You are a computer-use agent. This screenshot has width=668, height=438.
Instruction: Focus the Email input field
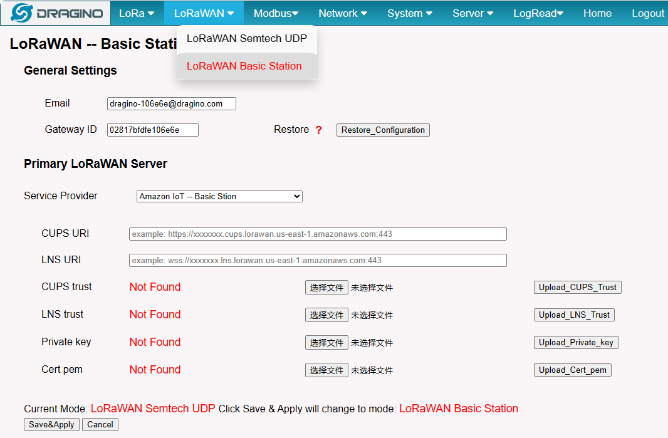tap(171, 104)
